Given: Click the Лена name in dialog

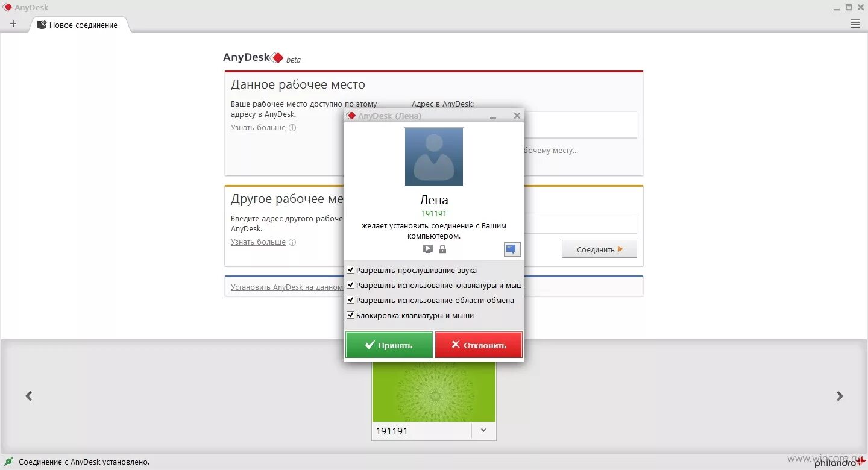Looking at the screenshot, I should (x=434, y=200).
